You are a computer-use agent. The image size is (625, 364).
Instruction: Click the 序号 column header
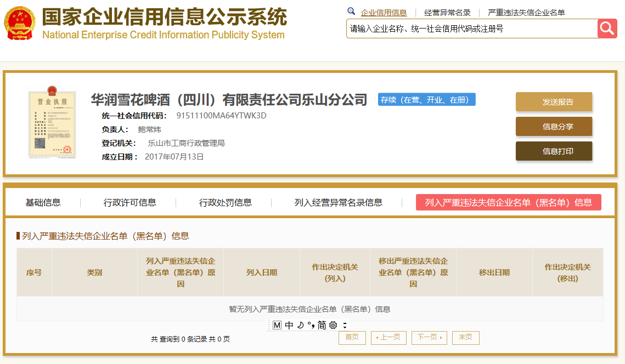tap(34, 272)
